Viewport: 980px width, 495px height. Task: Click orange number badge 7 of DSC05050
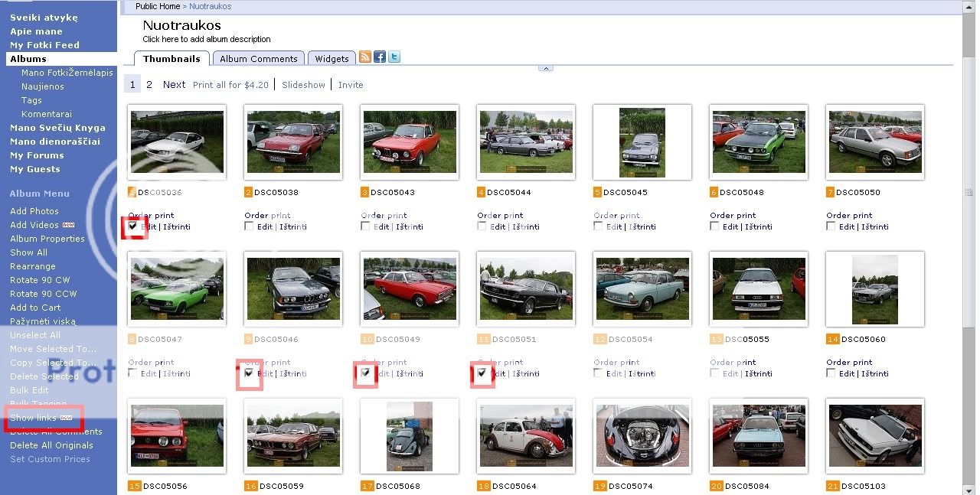coord(831,192)
